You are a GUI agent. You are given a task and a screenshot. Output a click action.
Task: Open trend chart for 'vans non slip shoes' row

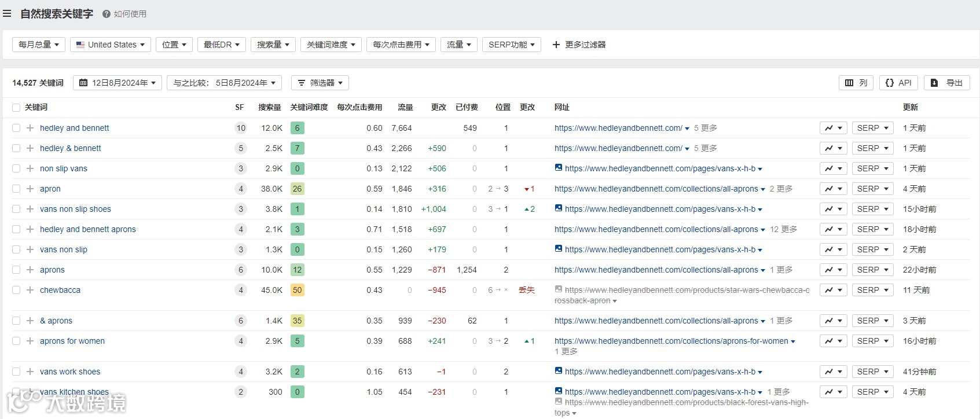(x=834, y=209)
